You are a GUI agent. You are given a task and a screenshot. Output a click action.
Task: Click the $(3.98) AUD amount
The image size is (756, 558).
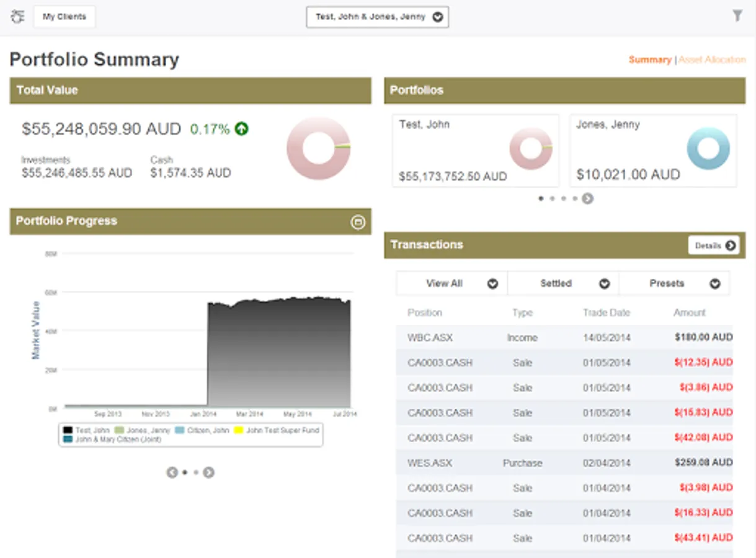pyautogui.click(x=706, y=488)
